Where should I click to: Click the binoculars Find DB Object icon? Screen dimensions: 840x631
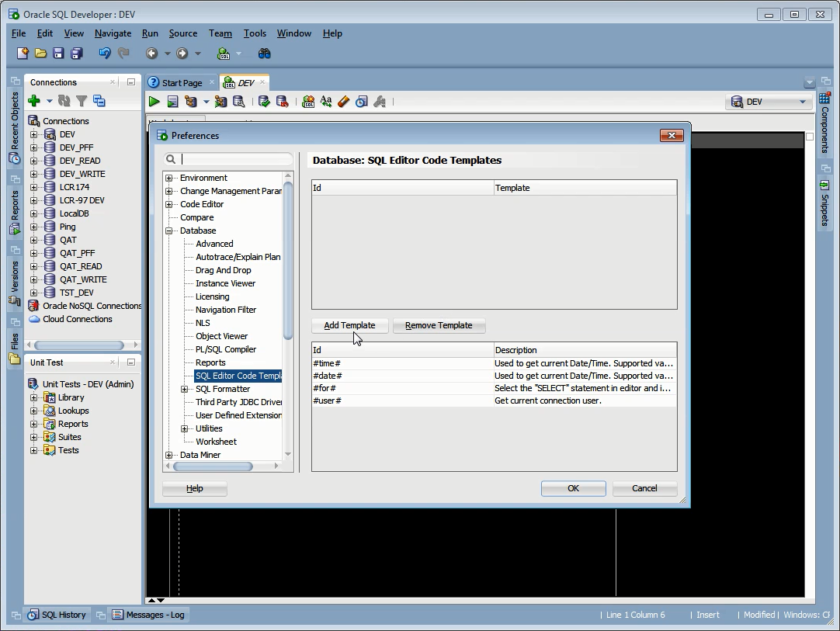coord(265,53)
